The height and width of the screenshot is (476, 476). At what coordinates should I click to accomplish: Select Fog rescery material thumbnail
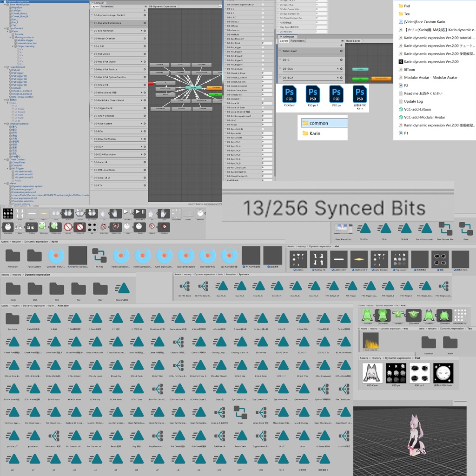coord(399,261)
